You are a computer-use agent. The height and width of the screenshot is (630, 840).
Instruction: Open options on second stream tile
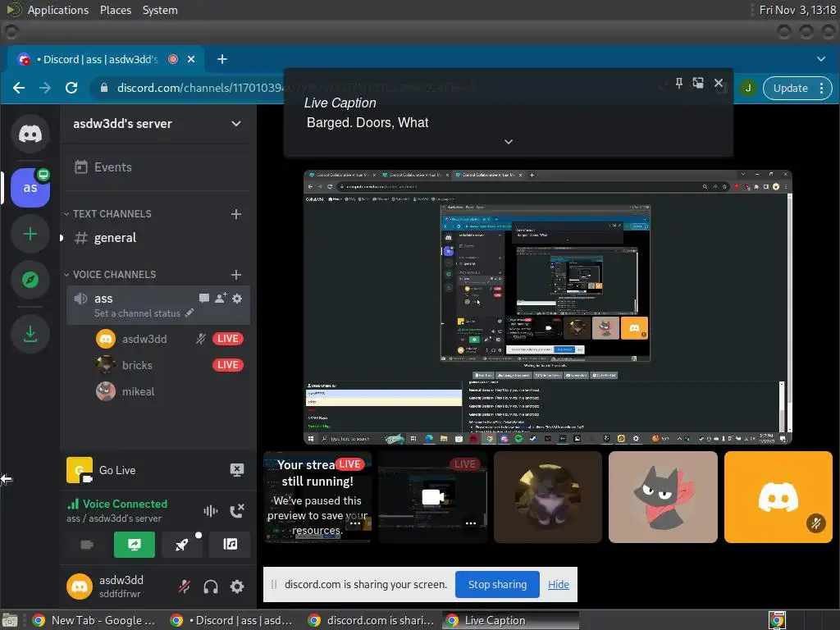coord(471,523)
